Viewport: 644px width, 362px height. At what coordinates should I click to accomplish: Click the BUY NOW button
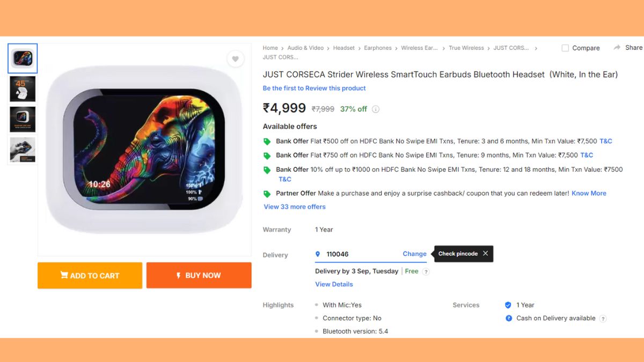199,276
